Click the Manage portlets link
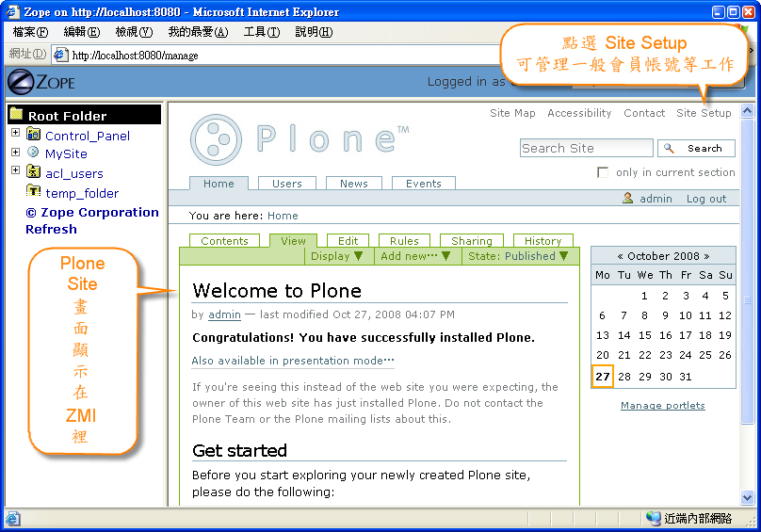This screenshot has width=761, height=532. pos(662,405)
